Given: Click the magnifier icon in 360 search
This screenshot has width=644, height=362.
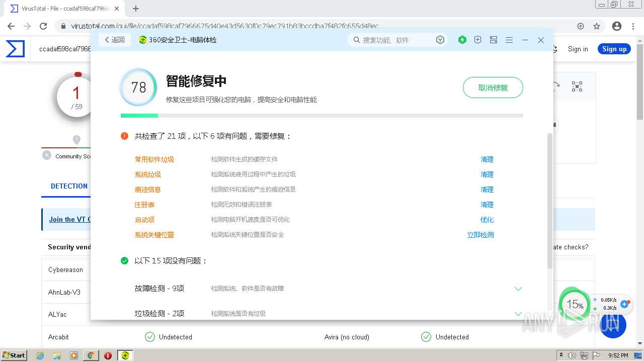Looking at the screenshot, I should click(357, 40).
